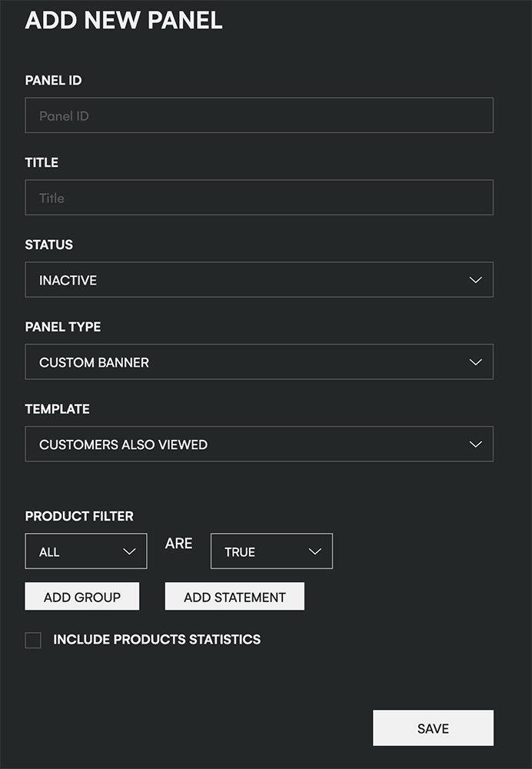The image size is (532, 769).
Task: Click the chevron icon in Template field
Action: 476,444
